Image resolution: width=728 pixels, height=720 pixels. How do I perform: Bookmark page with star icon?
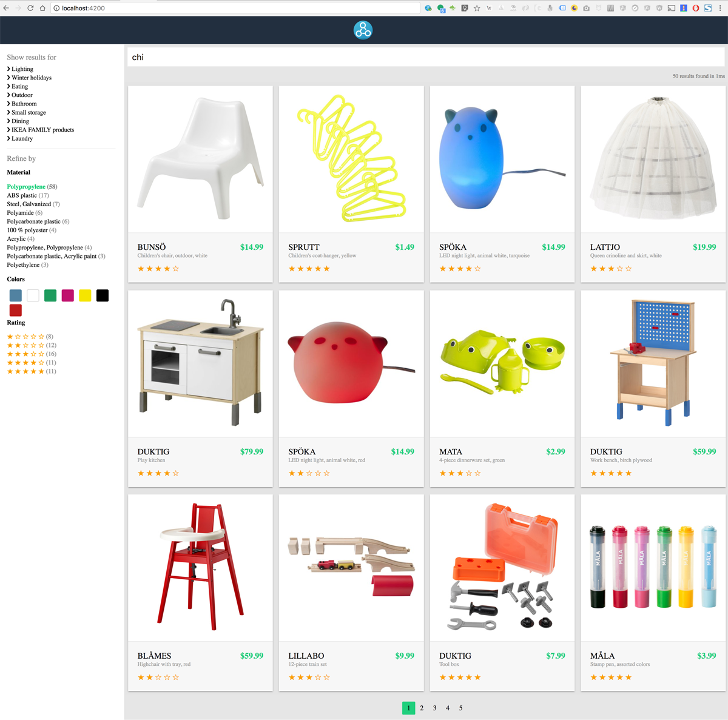[x=477, y=8]
